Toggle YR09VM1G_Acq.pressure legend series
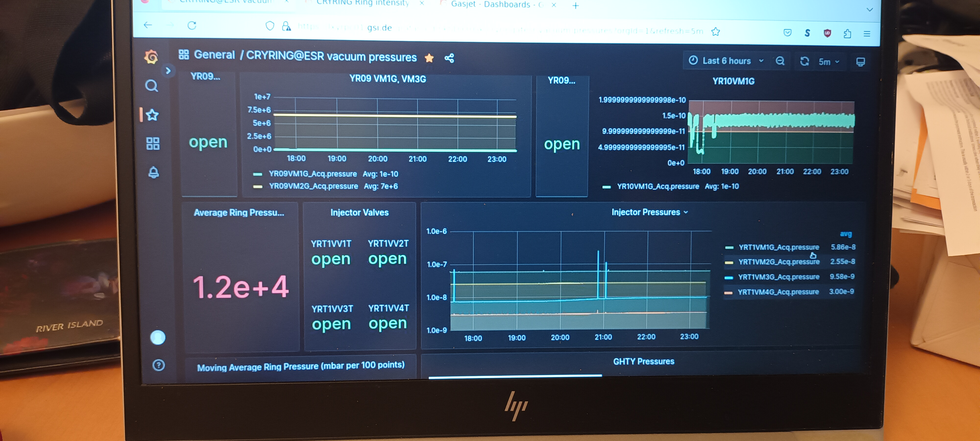 point(313,174)
